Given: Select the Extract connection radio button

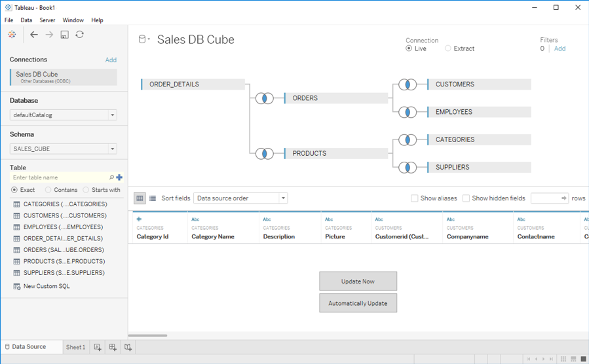Looking at the screenshot, I should pos(447,48).
